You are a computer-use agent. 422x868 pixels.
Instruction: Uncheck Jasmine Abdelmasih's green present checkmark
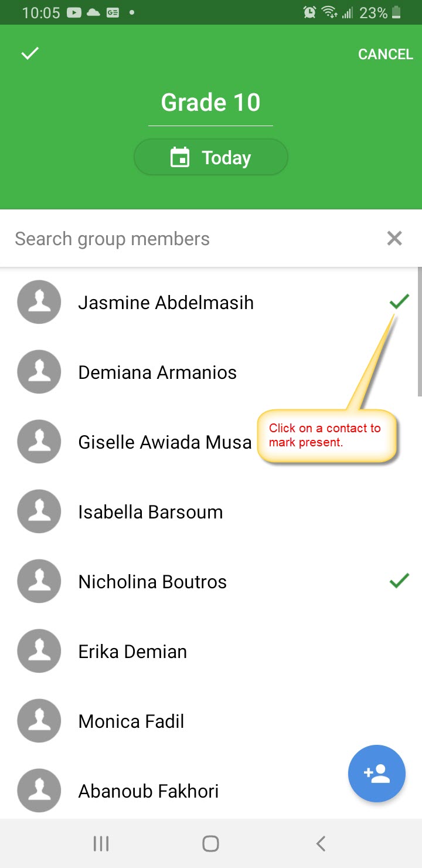click(399, 302)
